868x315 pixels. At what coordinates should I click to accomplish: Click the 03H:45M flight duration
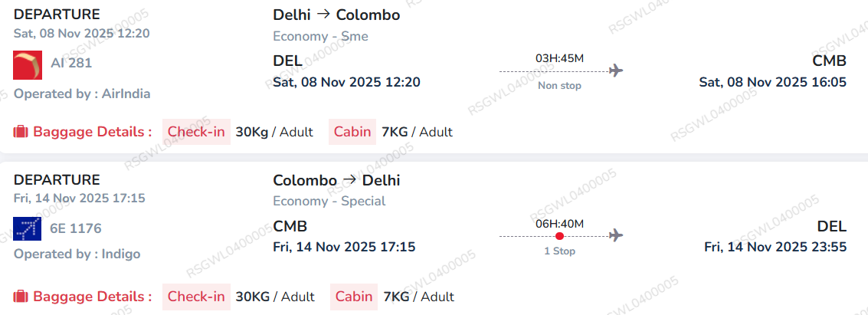[x=559, y=58]
